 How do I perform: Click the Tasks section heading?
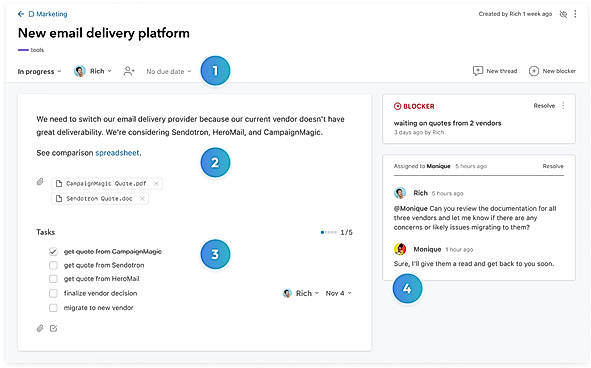(46, 232)
